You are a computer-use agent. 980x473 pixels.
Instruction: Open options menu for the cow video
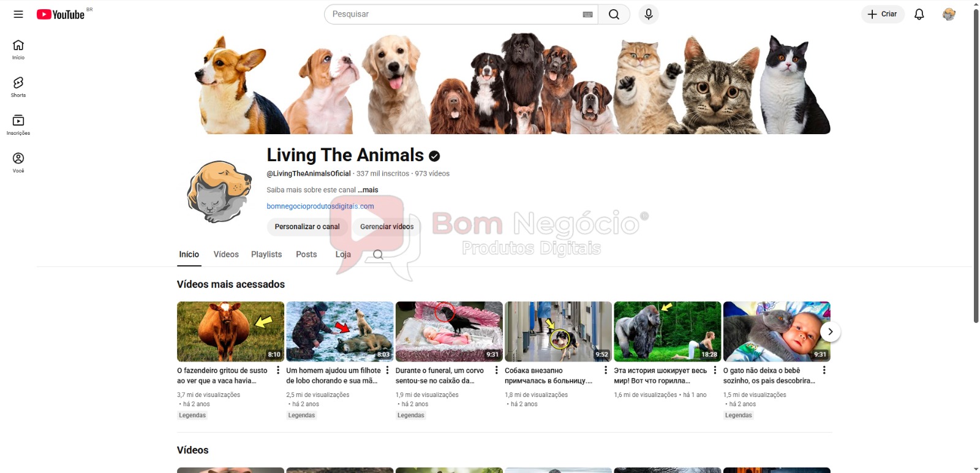278,370
